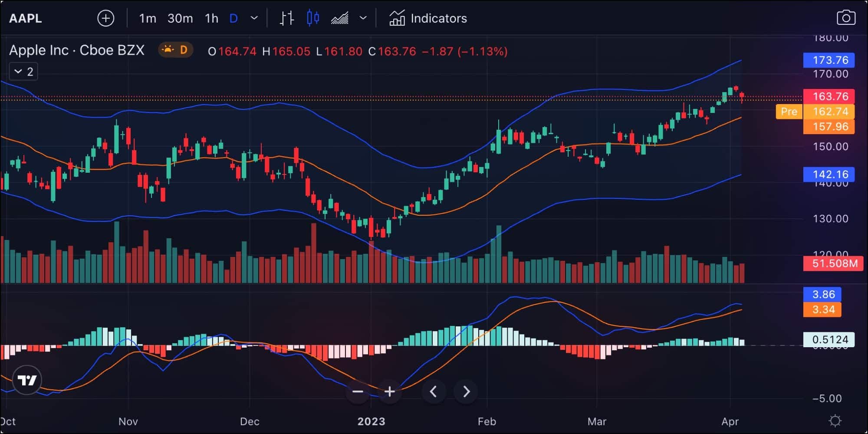Open the Indicators panel
The width and height of the screenshot is (868, 434).
tap(427, 18)
